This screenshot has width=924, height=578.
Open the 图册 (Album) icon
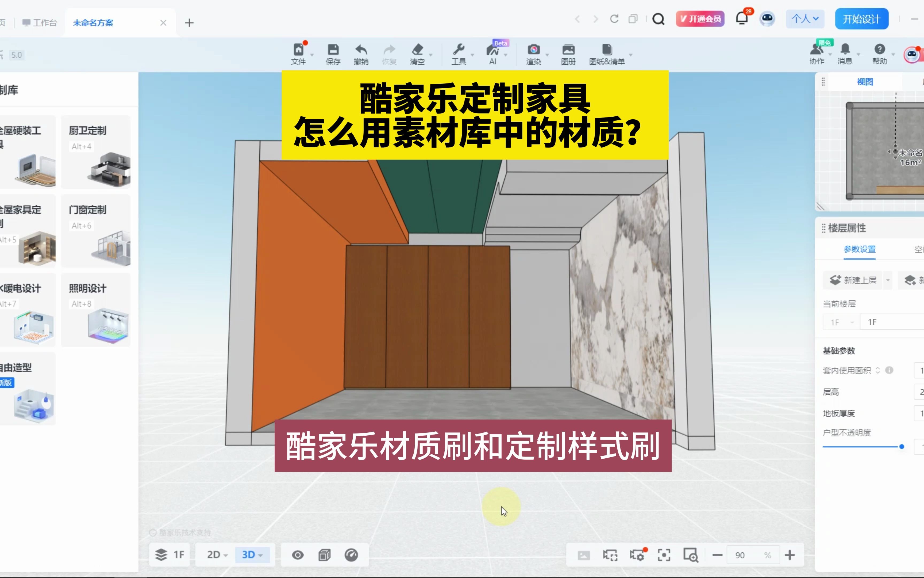pyautogui.click(x=568, y=50)
